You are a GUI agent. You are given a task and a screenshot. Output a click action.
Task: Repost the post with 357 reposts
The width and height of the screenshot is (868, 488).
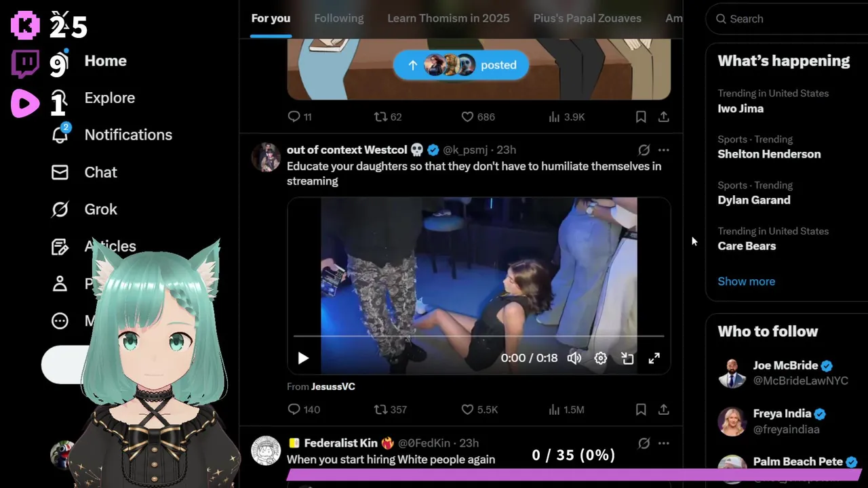(391, 409)
